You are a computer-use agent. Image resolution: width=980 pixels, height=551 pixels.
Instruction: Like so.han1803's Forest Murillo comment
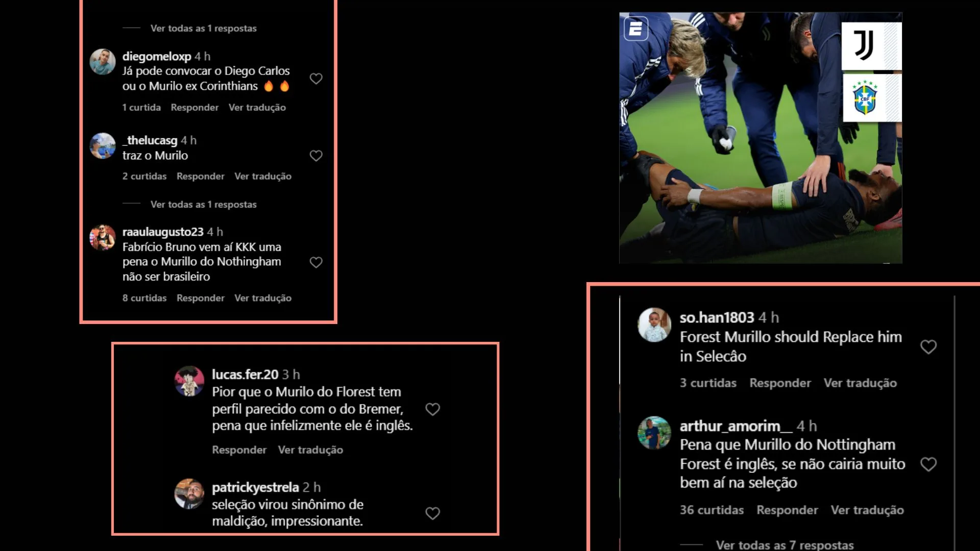pyautogui.click(x=928, y=347)
